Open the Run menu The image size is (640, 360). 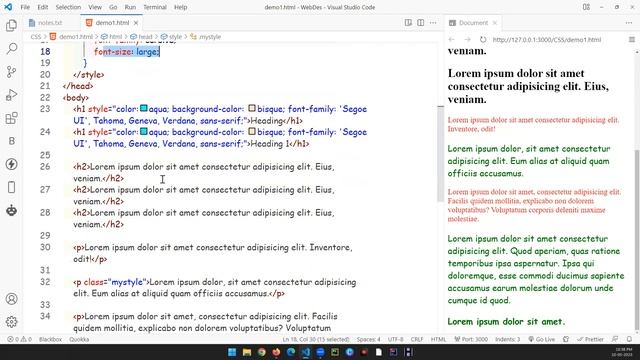click(x=130, y=7)
